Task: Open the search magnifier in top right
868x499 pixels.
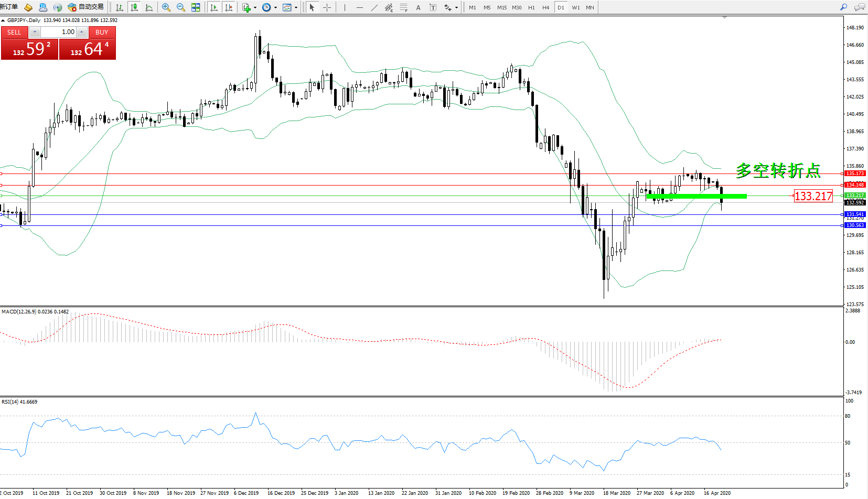Action: click(844, 7)
